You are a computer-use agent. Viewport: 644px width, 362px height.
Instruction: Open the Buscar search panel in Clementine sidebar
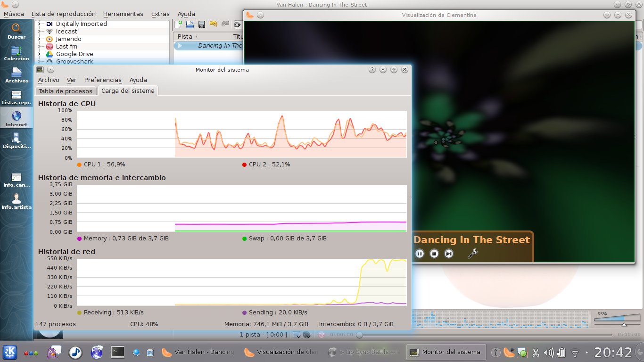coord(17,31)
